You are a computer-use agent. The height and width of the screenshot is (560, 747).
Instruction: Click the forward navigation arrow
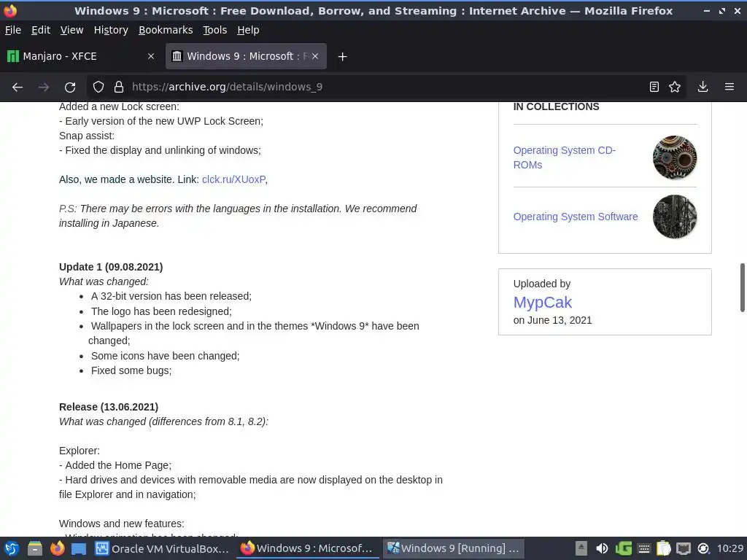43,87
